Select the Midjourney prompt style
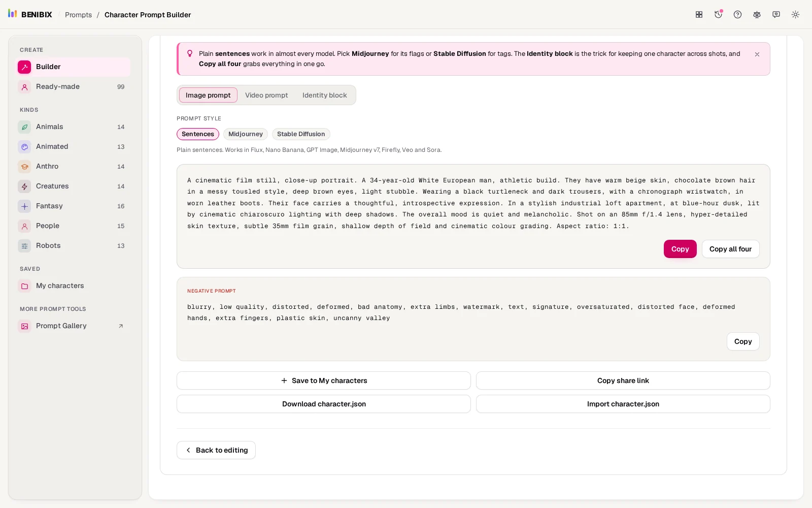This screenshot has height=508, width=812. point(246,134)
